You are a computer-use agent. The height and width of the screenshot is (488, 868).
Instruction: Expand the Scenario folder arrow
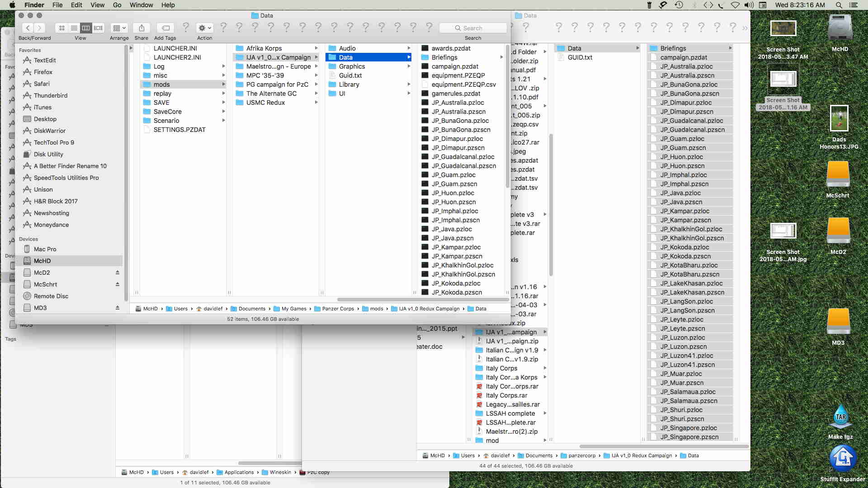coord(223,121)
